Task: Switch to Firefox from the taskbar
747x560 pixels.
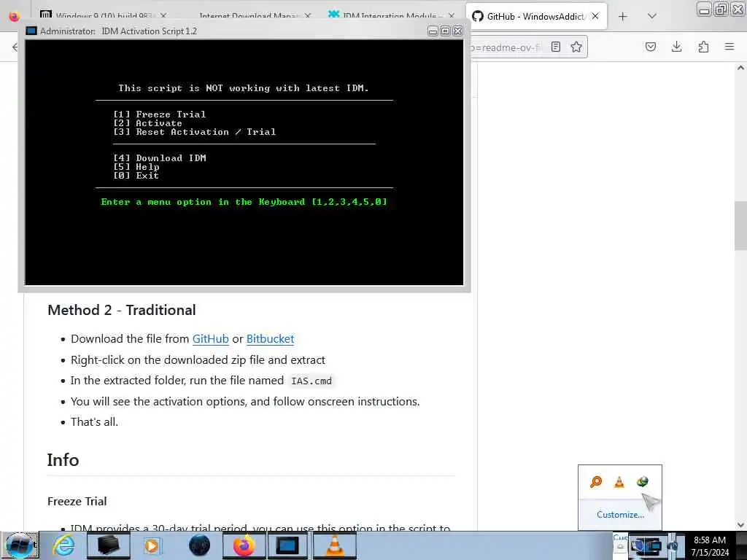Action: pos(244,545)
